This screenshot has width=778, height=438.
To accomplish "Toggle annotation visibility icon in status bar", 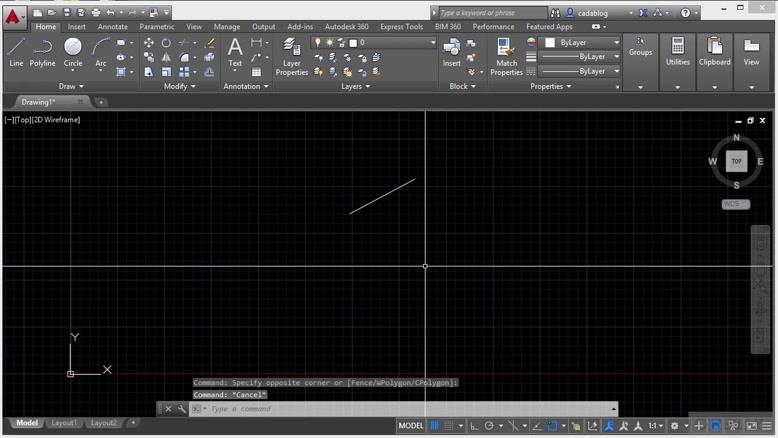I will 609,426.
